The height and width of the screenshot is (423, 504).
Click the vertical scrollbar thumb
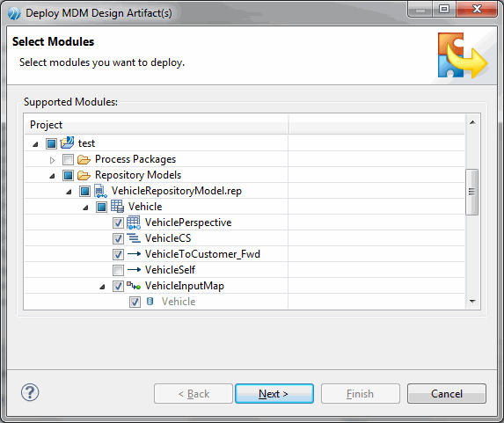click(471, 192)
